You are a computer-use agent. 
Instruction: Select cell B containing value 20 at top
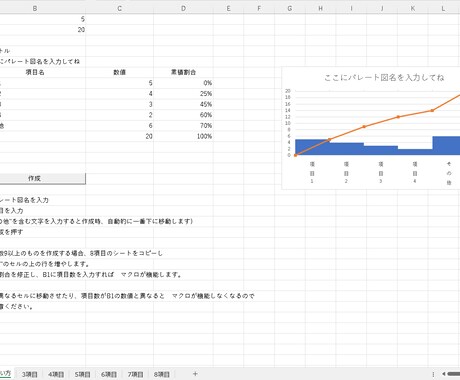[x=42, y=30]
